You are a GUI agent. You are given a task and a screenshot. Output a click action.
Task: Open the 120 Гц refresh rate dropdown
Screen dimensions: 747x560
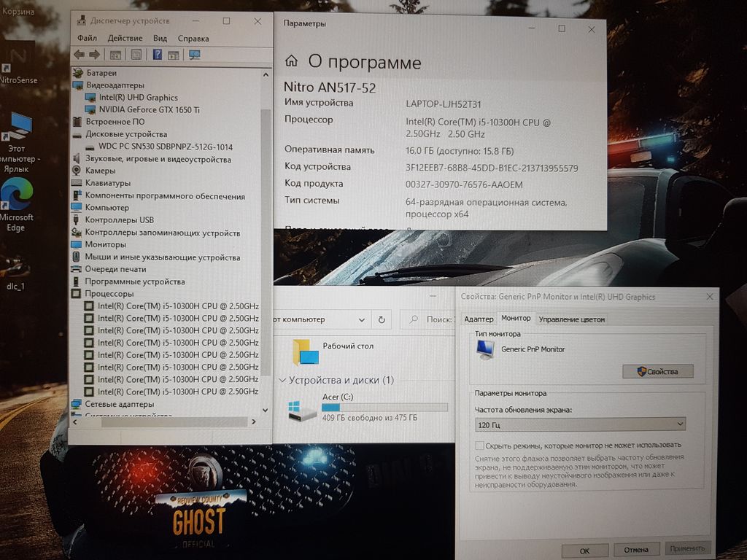[x=580, y=424]
